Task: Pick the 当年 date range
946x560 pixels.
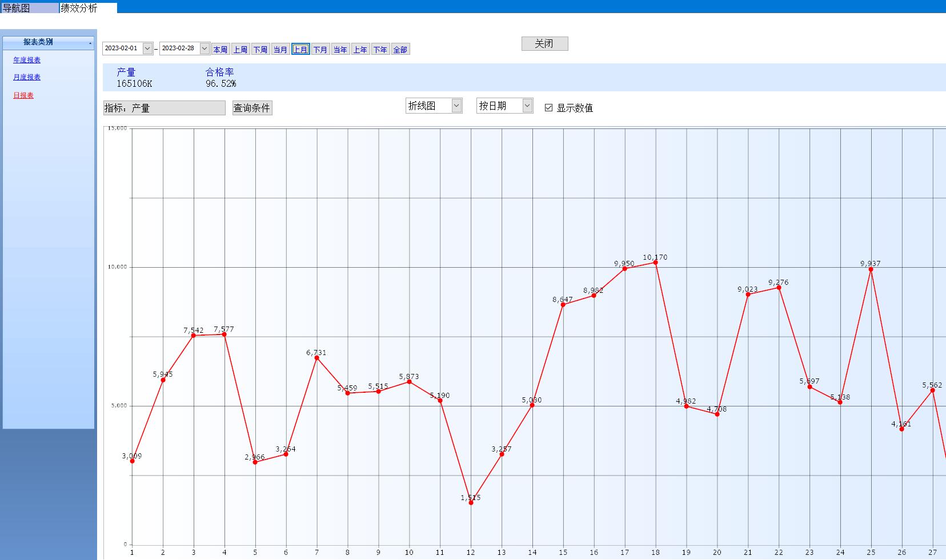Action: [340, 50]
